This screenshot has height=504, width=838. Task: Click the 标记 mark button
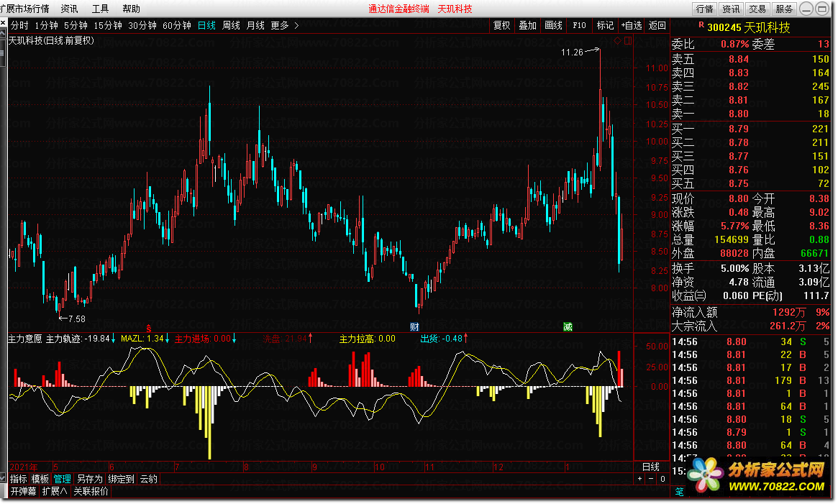(x=605, y=25)
